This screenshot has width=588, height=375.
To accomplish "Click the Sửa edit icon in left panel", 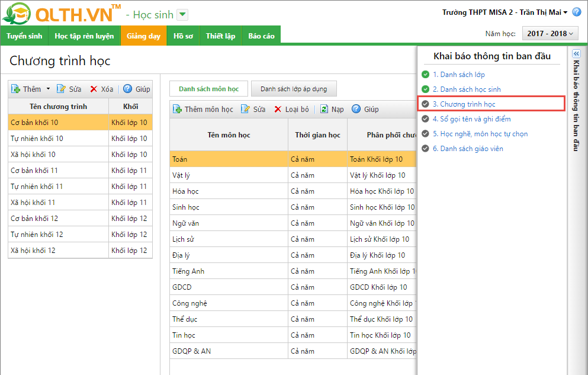I will [61, 89].
